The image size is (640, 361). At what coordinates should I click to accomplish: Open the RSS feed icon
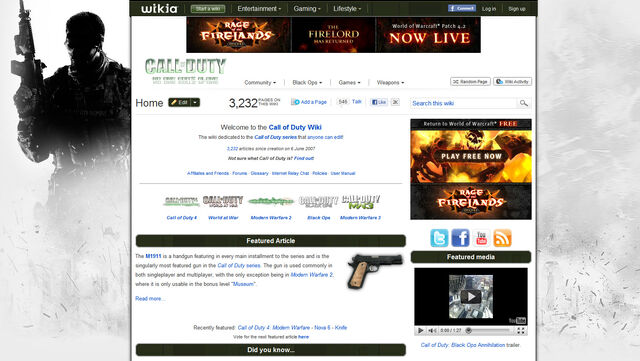(x=502, y=238)
